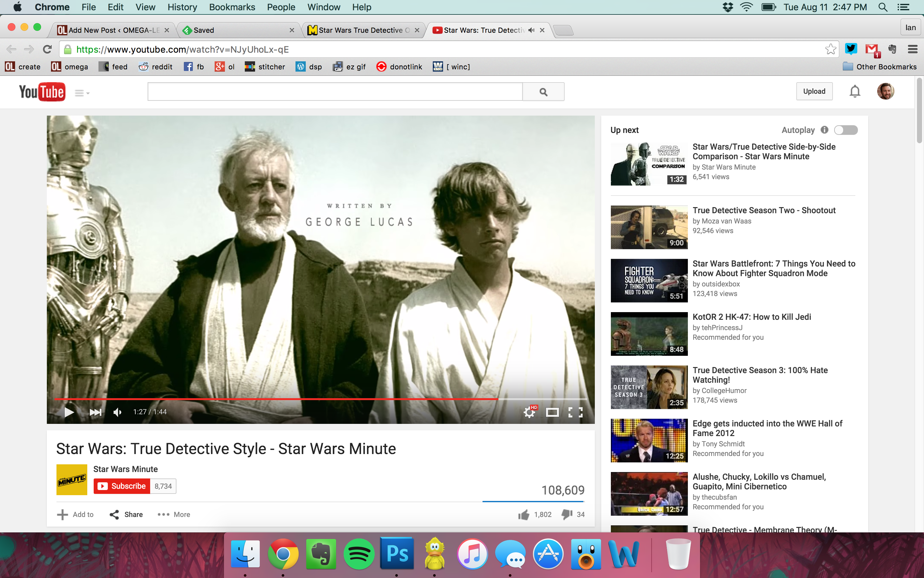The height and width of the screenshot is (578, 924).
Task: Open the user avatar account menu
Action: (886, 92)
